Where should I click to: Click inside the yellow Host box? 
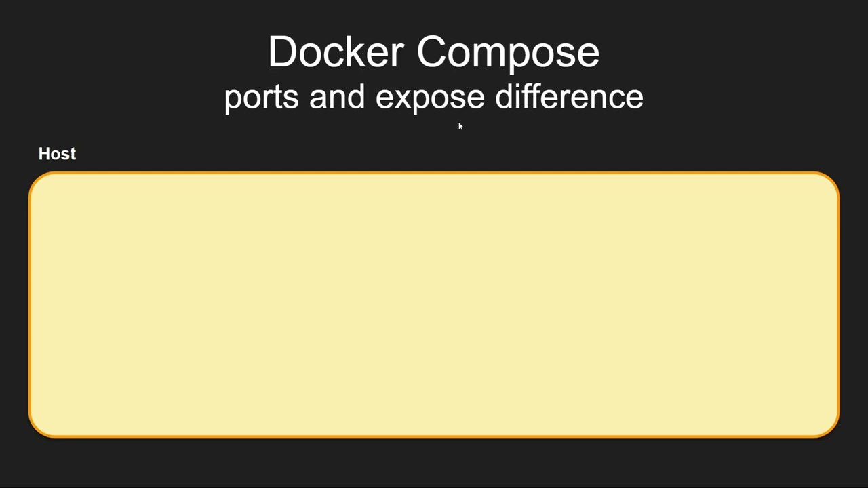click(434, 305)
